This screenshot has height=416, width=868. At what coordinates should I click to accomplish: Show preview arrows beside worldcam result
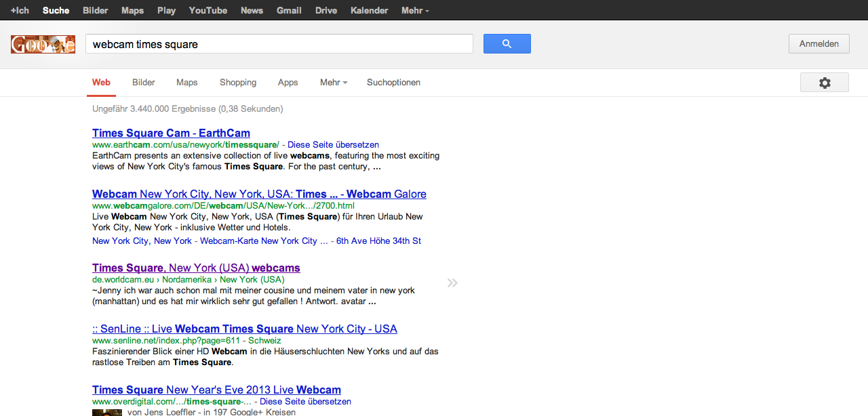point(452,283)
